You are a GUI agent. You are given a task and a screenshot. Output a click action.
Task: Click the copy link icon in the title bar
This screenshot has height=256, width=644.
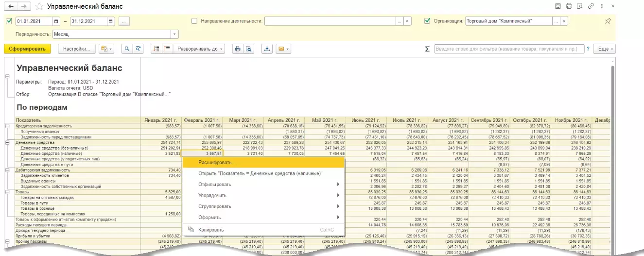tap(591, 6)
